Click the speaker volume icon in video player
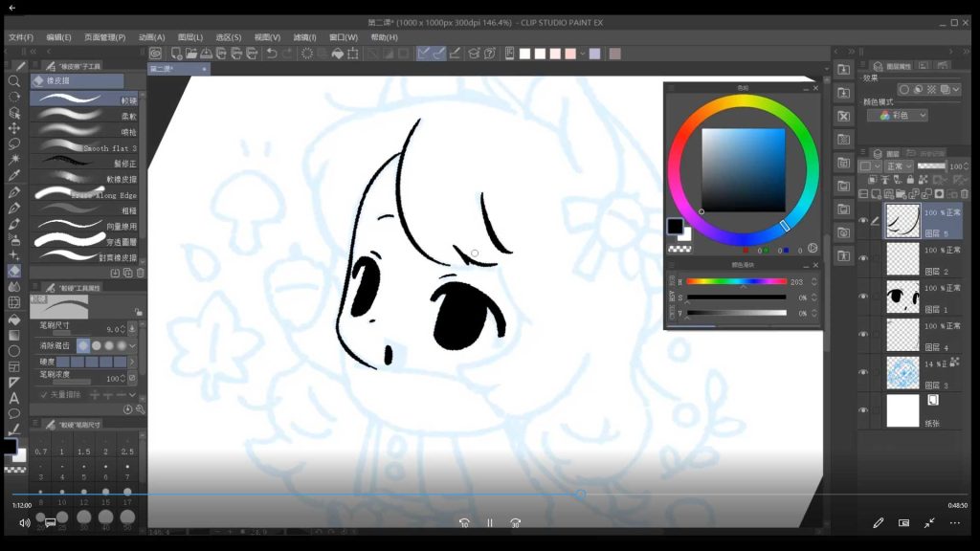Image resolution: width=980 pixels, height=551 pixels. pyautogui.click(x=24, y=523)
